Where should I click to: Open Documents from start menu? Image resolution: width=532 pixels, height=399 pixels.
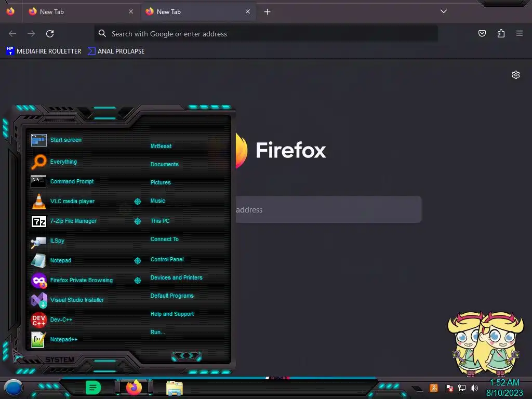[164, 164]
